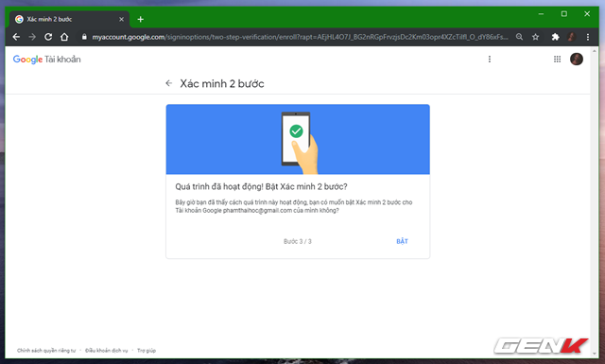
Task: Open the page's three-dot options menu
Action: [x=490, y=59]
